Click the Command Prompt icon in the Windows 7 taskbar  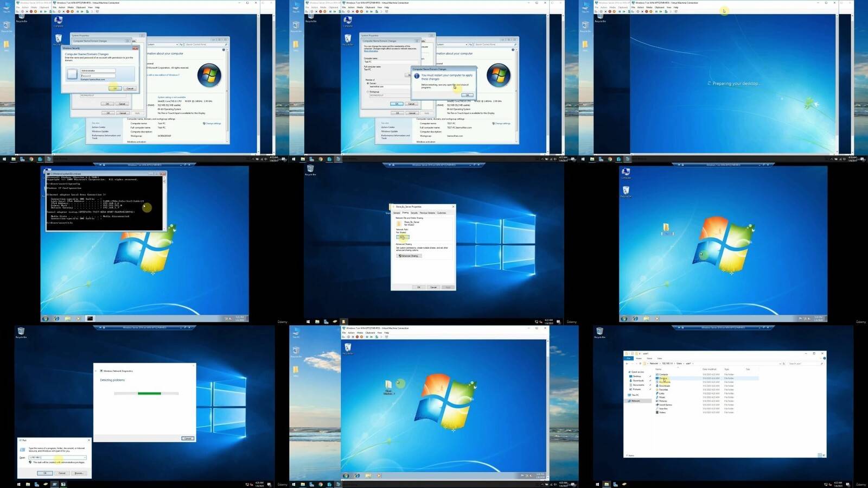[90, 319]
